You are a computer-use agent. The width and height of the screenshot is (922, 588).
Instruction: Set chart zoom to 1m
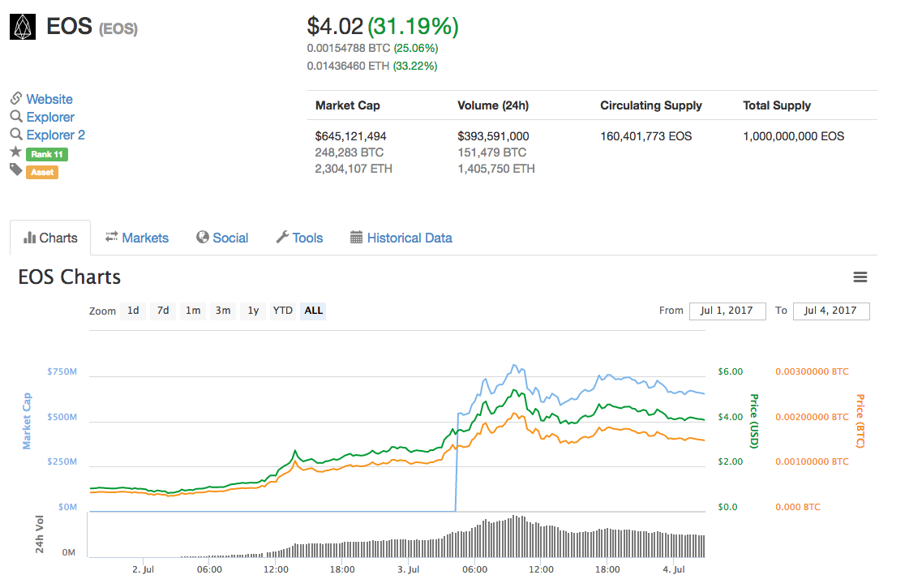coord(193,311)
